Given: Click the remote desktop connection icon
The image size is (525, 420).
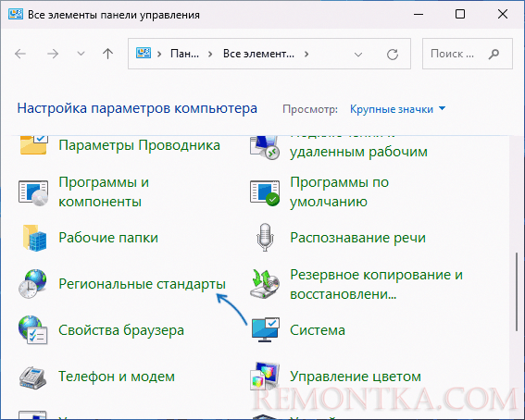Looking at the screenshot, I should click(265, 147).
